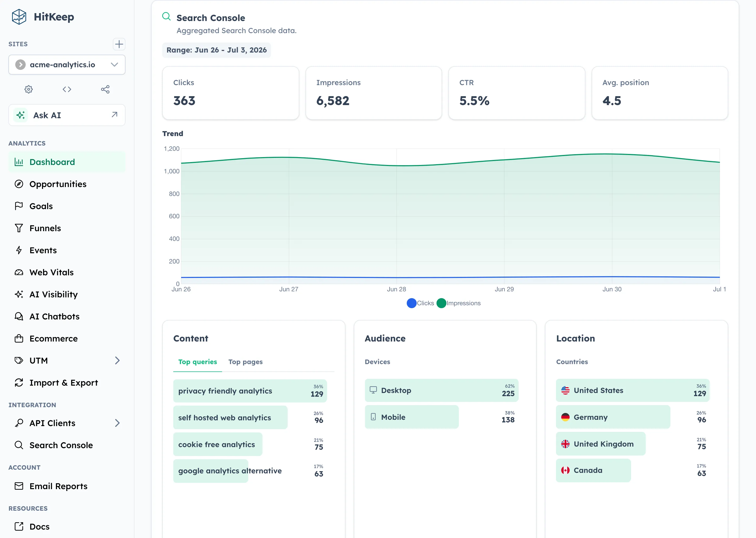Click the Ask AI button

pos(67,115)
